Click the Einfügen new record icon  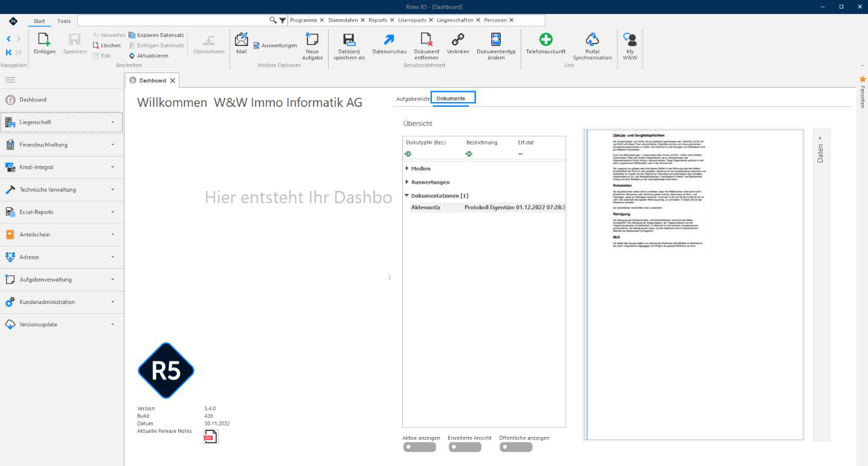44,40
